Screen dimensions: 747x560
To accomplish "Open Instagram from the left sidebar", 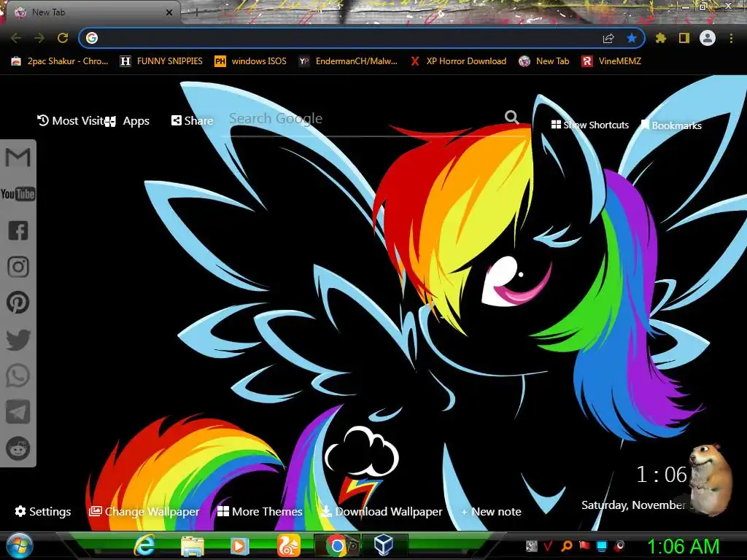I will pos(18,267).
